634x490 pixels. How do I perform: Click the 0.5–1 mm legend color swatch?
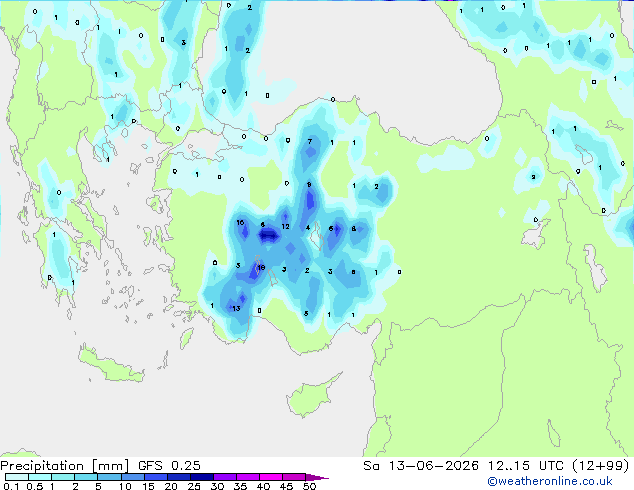coord(40,477)
